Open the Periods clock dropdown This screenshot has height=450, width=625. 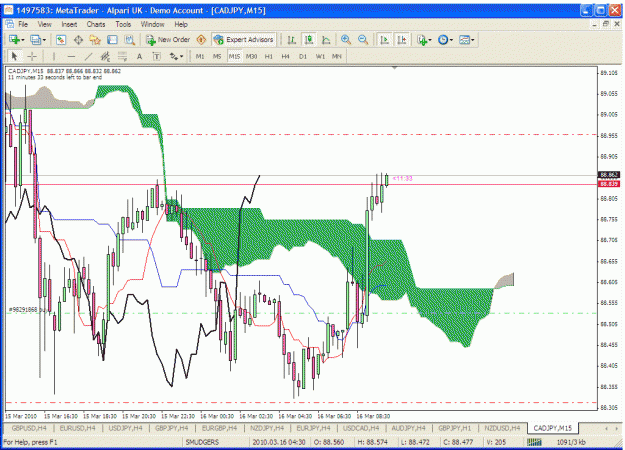[445, 40]
